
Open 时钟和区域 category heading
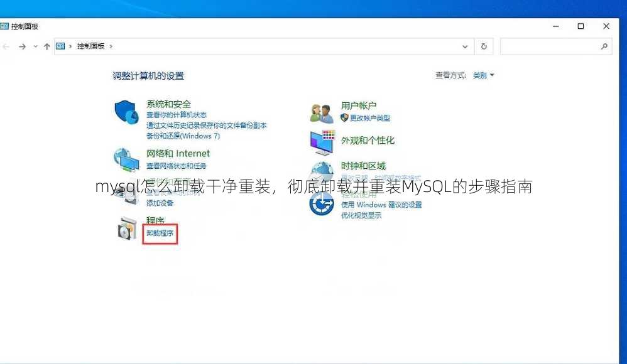point(363,166)
